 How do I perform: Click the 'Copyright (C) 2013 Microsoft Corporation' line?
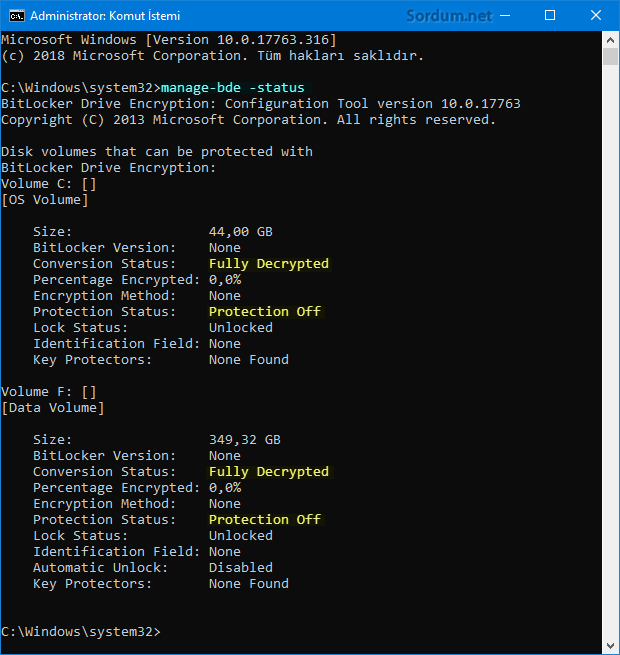[x=249, y=120]
